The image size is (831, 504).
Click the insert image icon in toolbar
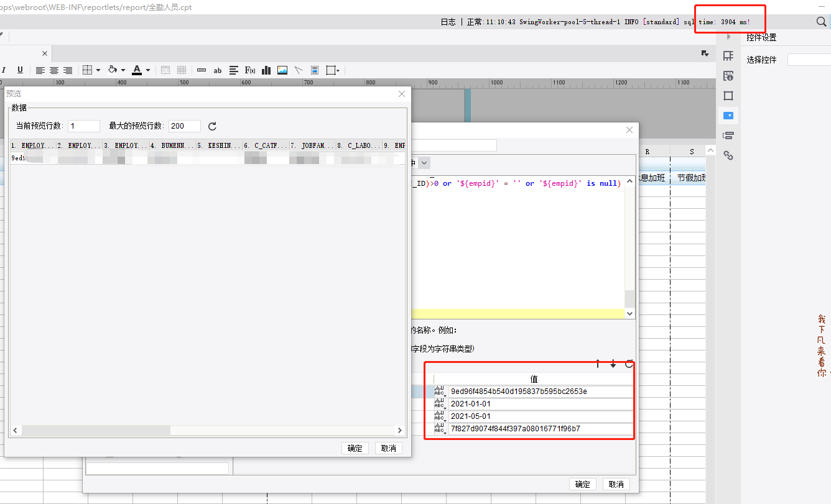pos(282,70)
